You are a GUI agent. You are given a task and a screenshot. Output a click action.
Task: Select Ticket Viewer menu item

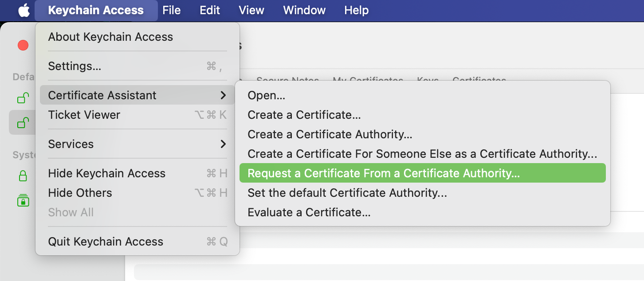click(x=137, y=115)
